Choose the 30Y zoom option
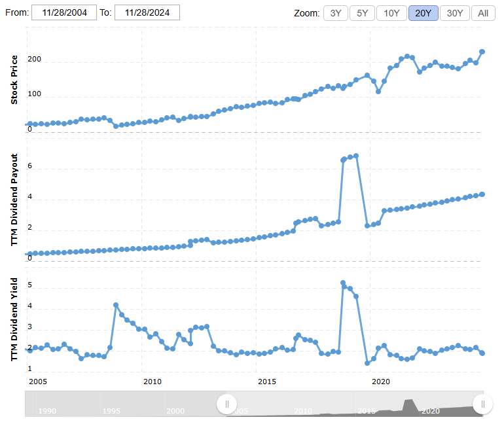 pyautogui.click(x=455, y=13)
